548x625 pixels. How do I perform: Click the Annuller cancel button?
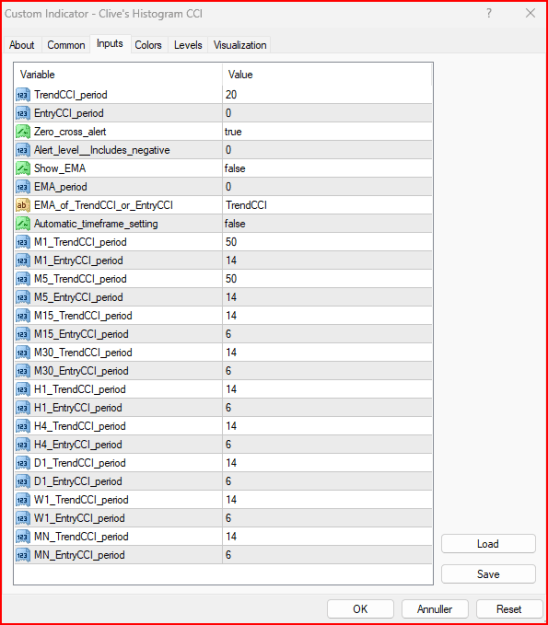[435, 609]
